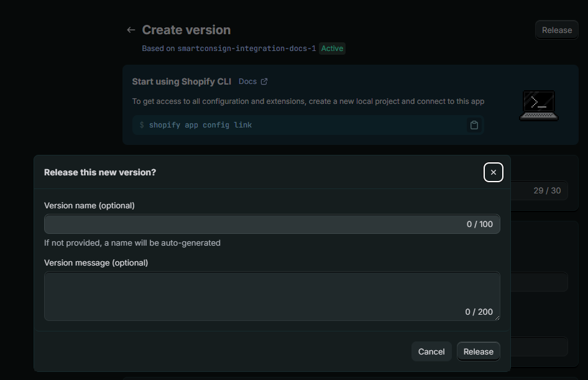Click the auto-generated name hint text

click(x=132, y=243)
